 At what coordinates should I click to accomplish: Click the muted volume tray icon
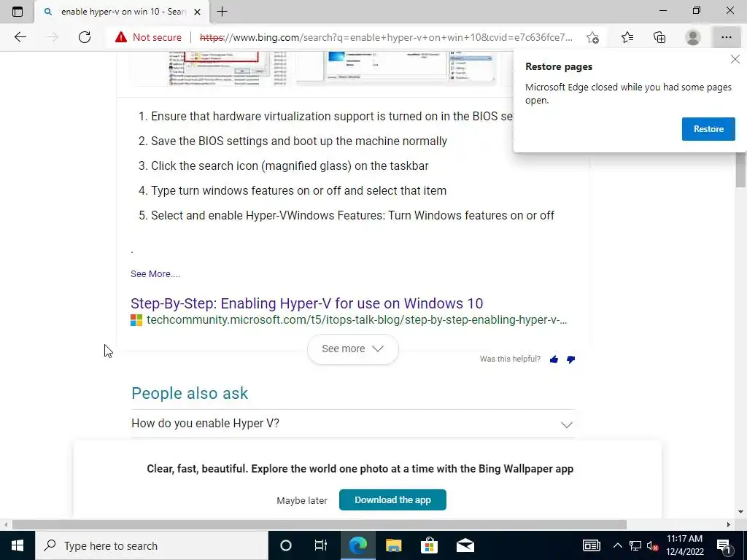point(652,545)
